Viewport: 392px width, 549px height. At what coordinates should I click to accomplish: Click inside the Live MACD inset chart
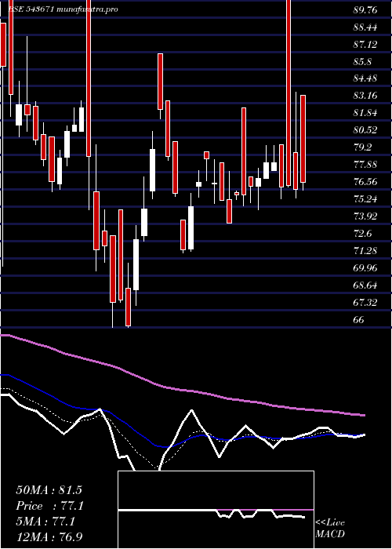pyautogui.click(x=216, y=510)
